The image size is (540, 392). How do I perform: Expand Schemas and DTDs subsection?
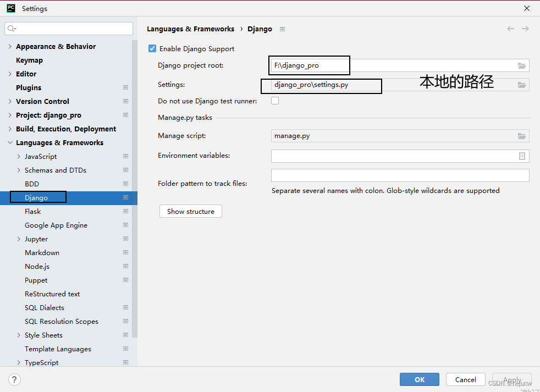(19, 170)
